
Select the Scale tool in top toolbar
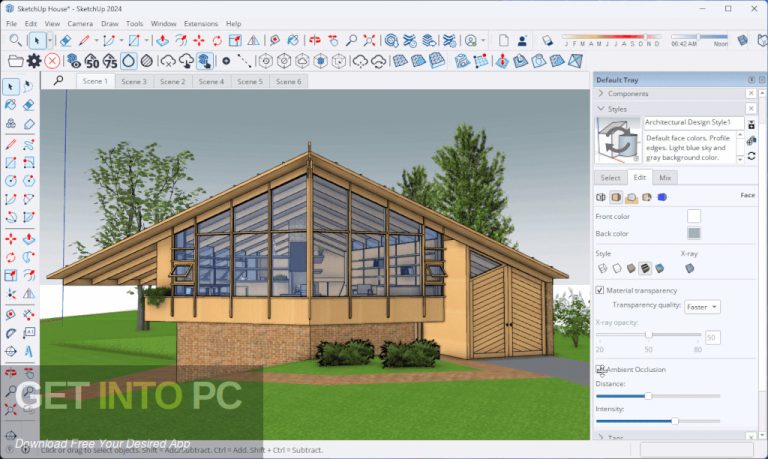pos(235,41)
